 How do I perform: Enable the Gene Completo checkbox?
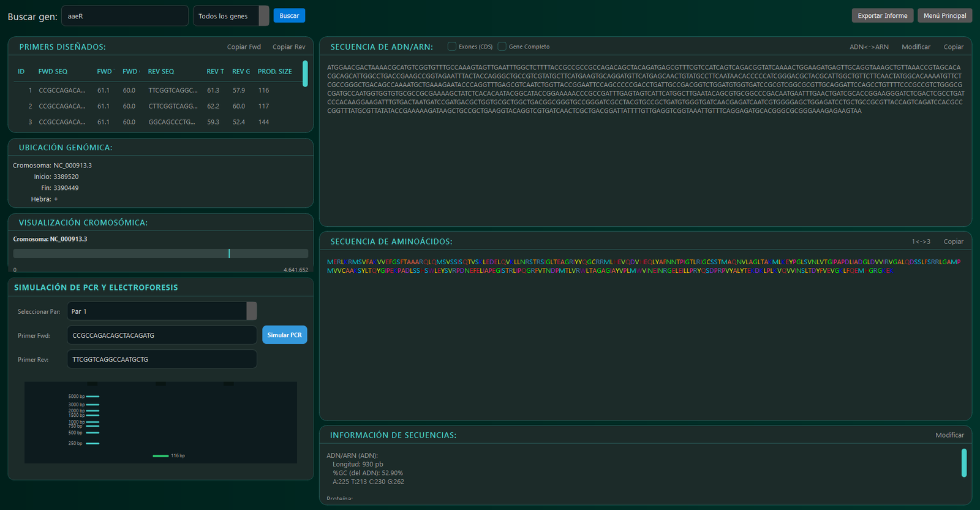point(502,47)
